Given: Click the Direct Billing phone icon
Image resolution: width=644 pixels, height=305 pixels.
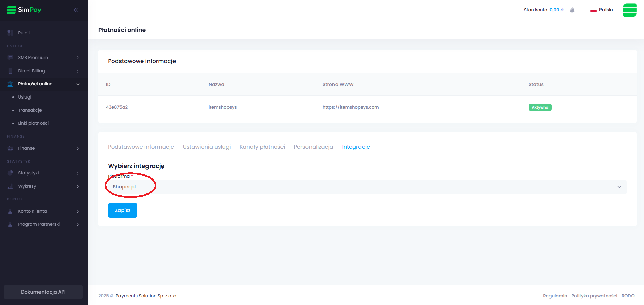Looking at the screenshot, I should 10,71.
